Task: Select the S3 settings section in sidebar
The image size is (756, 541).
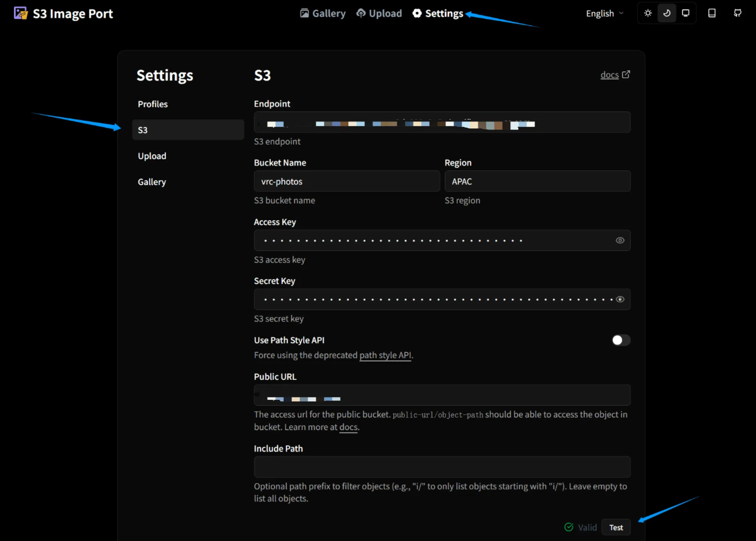Action: click(x=188, y=130)
